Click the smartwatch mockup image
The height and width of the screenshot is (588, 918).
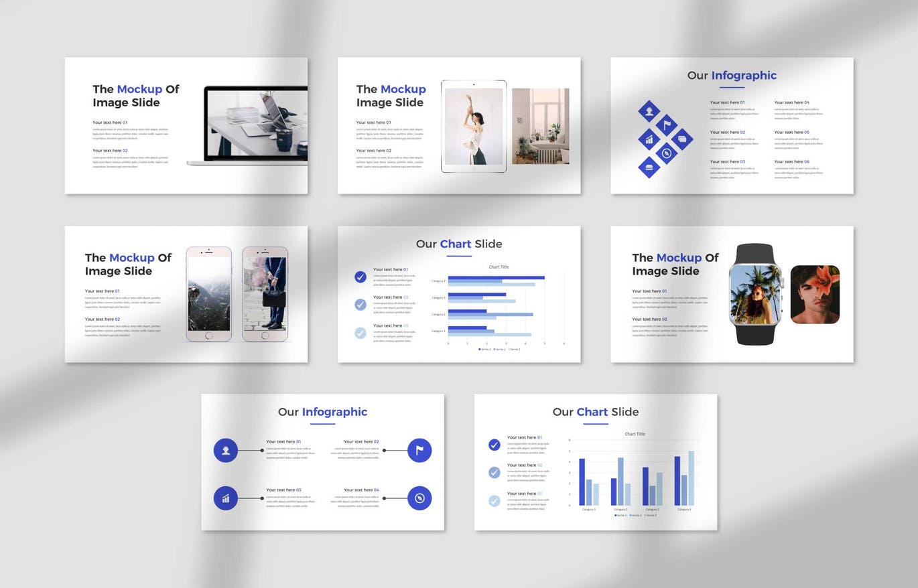coord(755,294)
